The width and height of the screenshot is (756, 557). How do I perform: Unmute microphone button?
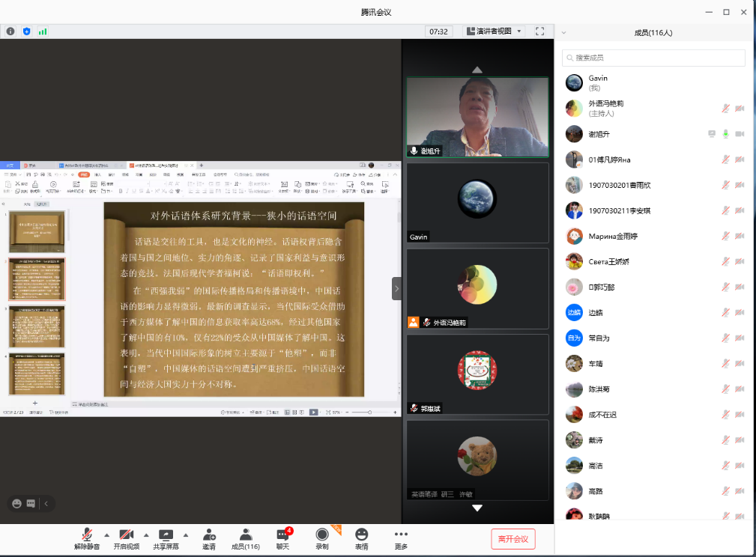pyautogui.click(x=87, y=539)
